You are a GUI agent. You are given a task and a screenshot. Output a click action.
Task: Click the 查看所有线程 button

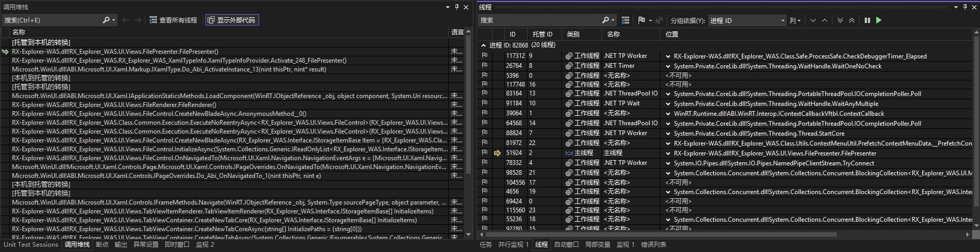point(173,20)
